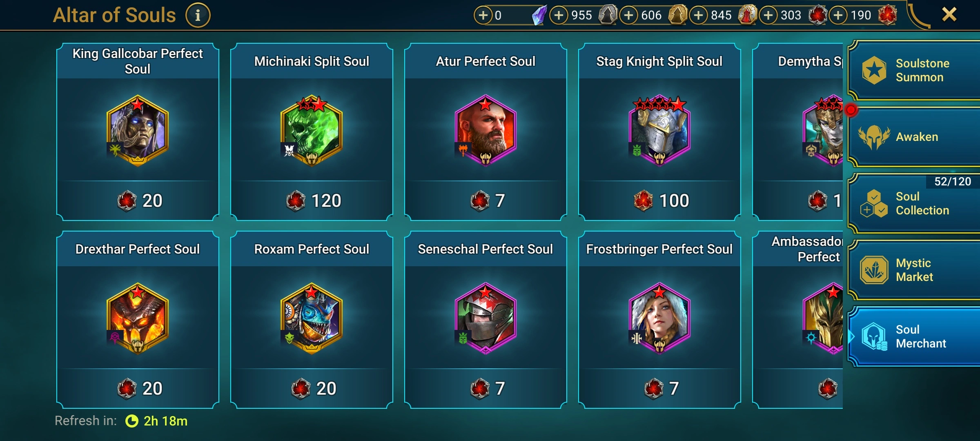
Task: Select King Gallcobar Perfect Soul portrait
Action: (x=138, y=131)
